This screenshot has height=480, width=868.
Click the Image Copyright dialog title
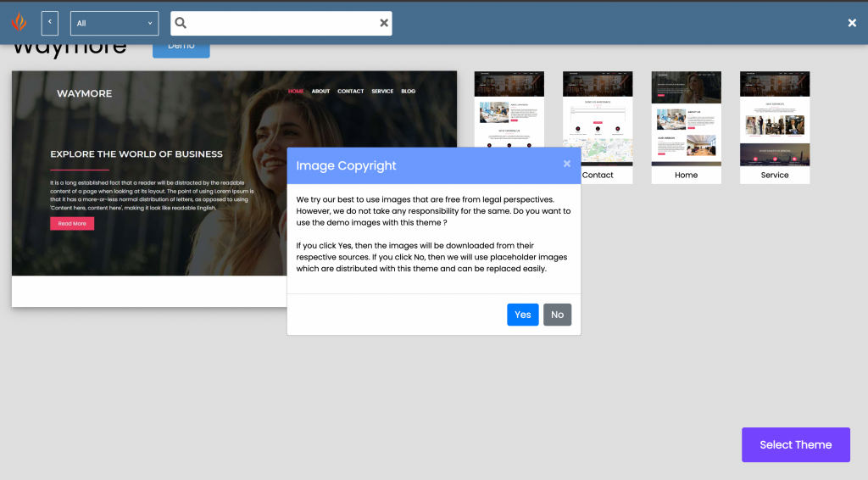pos(346,165)
